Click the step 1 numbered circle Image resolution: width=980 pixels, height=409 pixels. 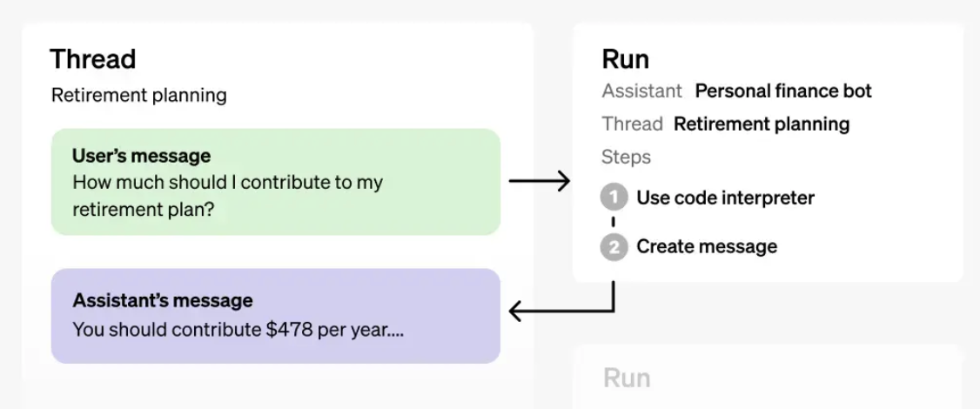pyautogui.click(x=614, y=198)
